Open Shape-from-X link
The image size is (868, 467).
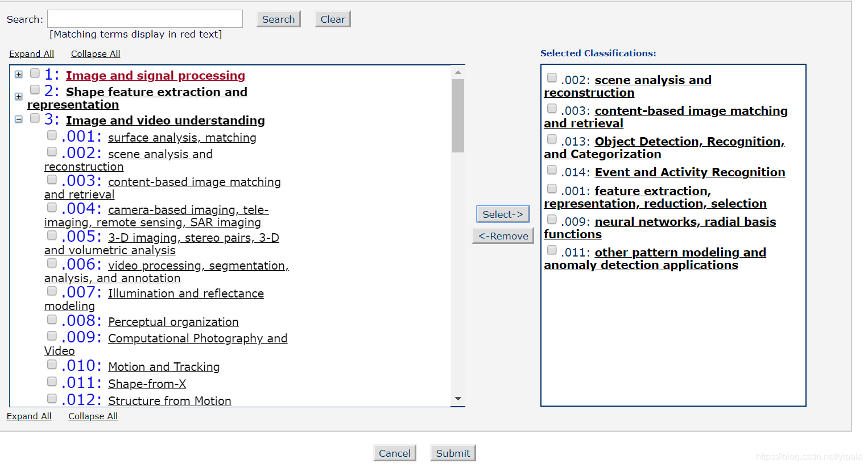click(x=147, y=383)
